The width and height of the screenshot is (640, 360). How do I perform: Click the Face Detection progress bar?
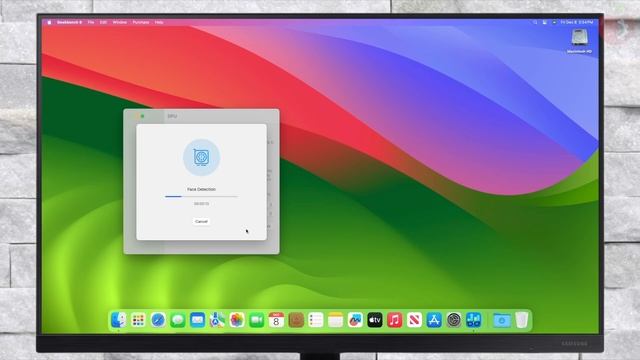pyautogui.click(x=201, y=196)
